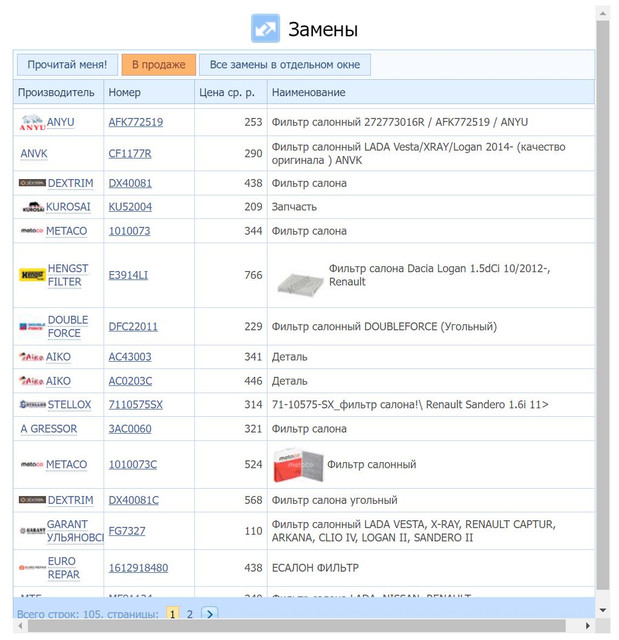Screen dimensions: 619x640
Task: Click the horizontal scrollbar left arrow
Action: click(x=20, y=626)
